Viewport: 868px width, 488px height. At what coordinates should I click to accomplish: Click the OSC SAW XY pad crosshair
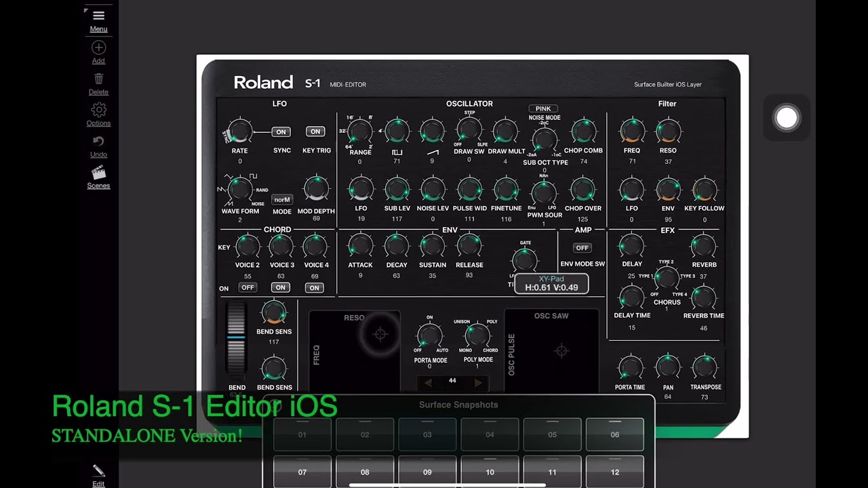click(561, 350)
